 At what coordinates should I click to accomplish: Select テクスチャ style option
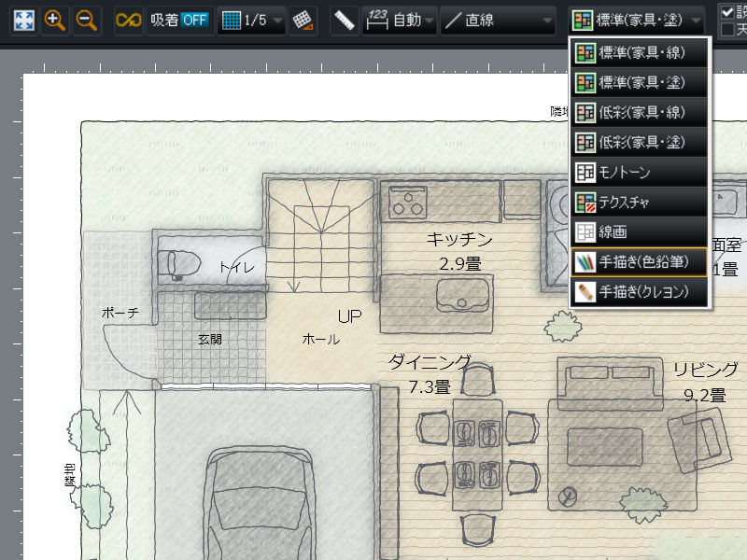pos(641,202)
